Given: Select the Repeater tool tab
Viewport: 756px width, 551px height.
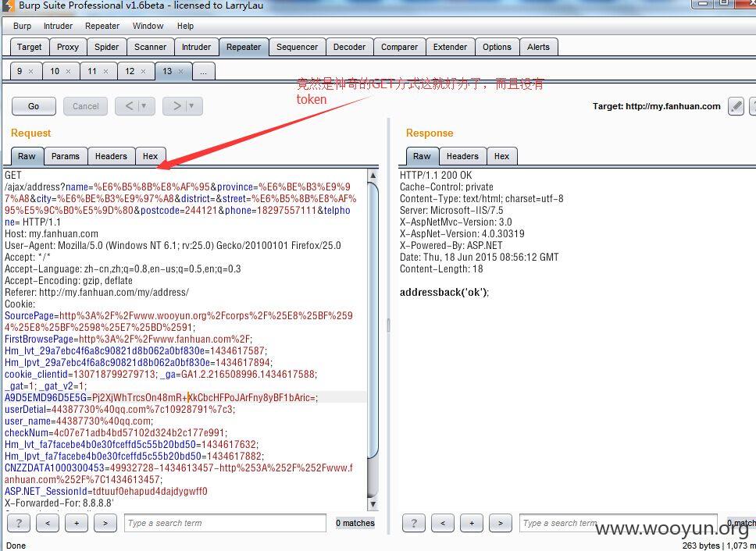Looking at the screenshot, I should (244, 47).
